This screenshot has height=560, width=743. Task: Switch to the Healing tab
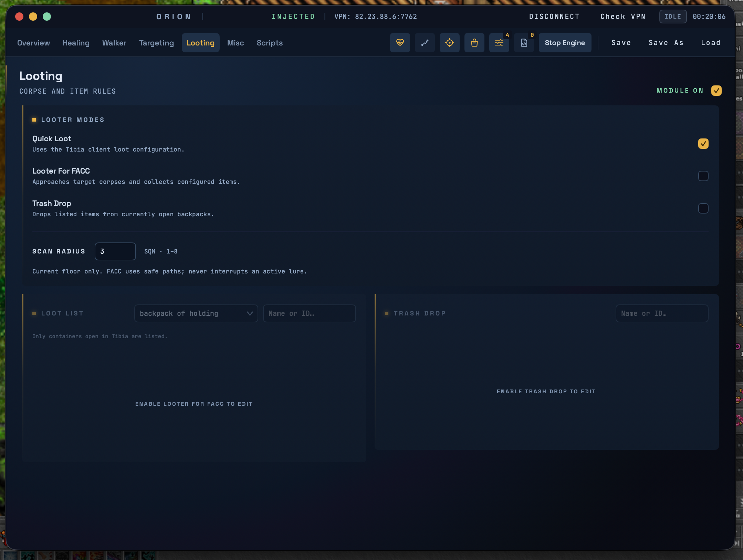coord(76,43)
